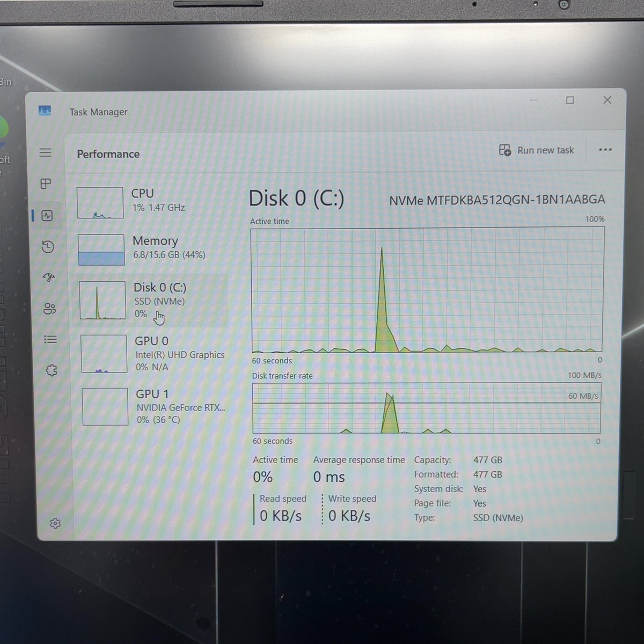644x644 pixels.
Task: Click the Average response time 0 ms value
Action: (329, 477)
